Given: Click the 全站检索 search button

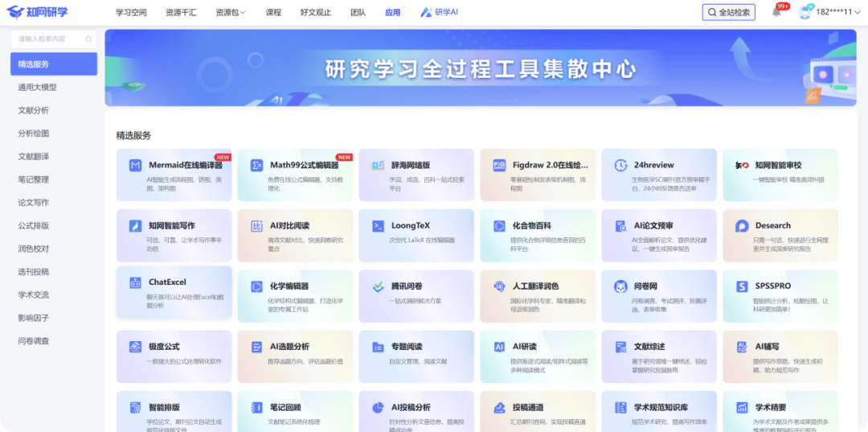Looking at the screenshot, I should coord(728,13).
